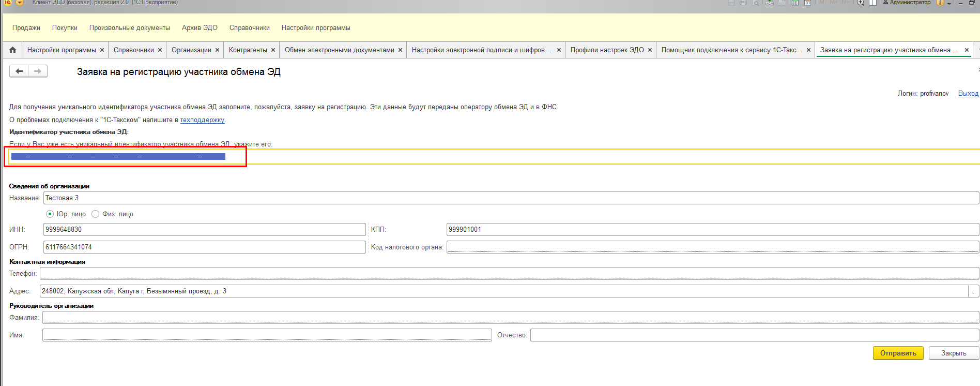Click the zoom magnifier icon
The image size is (980, 386).
pos(861,3)
